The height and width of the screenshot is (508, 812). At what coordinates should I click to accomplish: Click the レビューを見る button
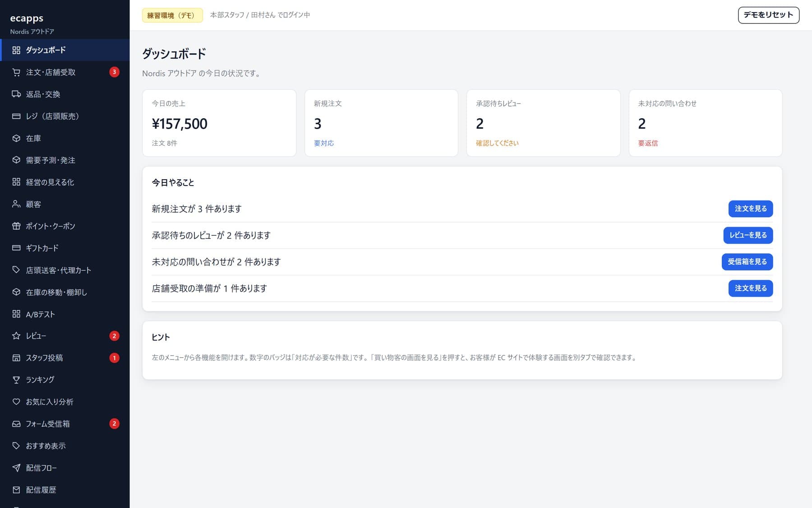(x=748, y=235)
